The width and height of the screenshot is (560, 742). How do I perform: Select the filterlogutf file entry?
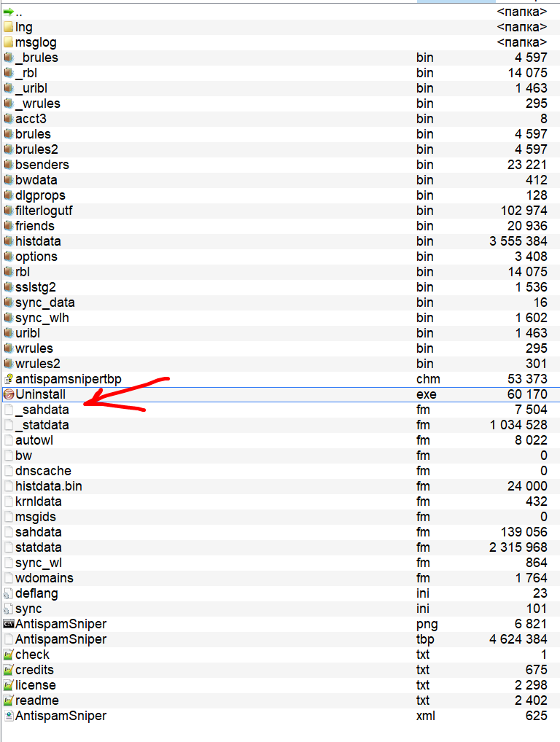click(x=44, y=211)
